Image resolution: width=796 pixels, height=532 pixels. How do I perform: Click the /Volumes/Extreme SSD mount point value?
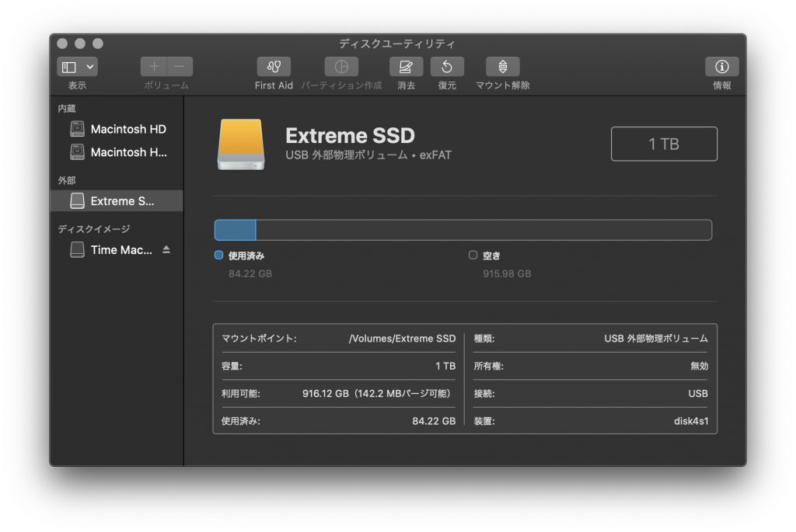[x=403, y=339]
